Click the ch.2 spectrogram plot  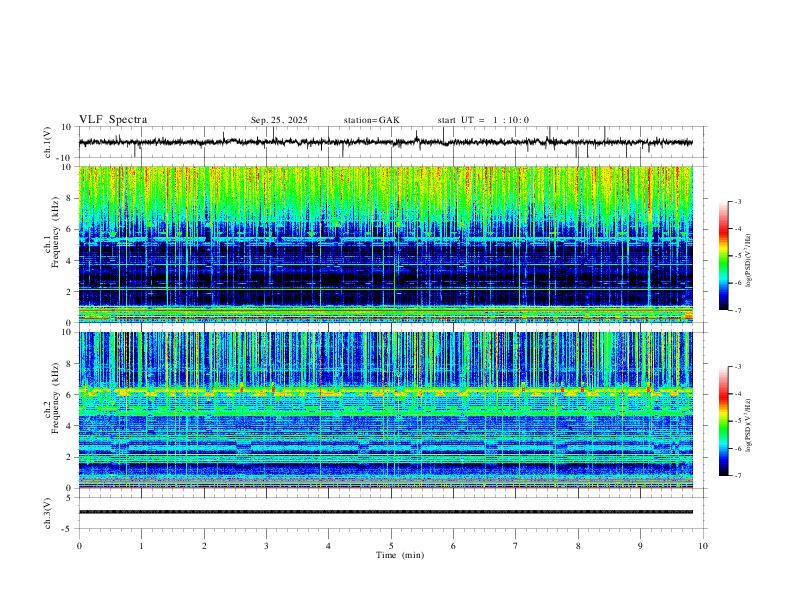(385, 410)
